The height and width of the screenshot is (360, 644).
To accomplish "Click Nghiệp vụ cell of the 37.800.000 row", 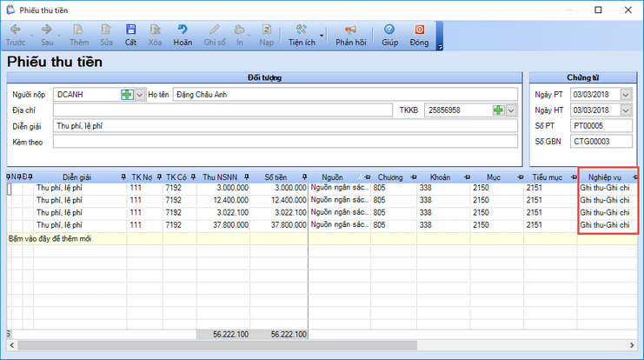I will click(x=607, y=225).
